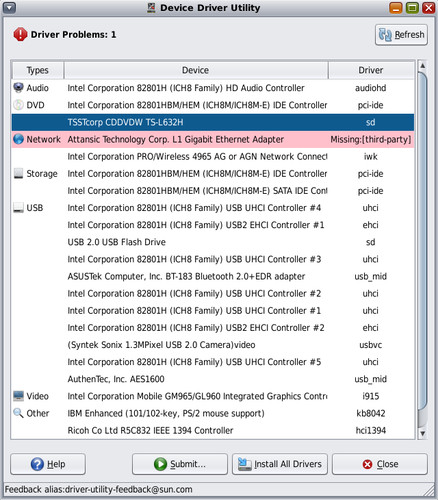Viewport: 438px width, 500px height.
Task: Select the PRO/Wireless 4965 AG row
Action: point(213,157)
